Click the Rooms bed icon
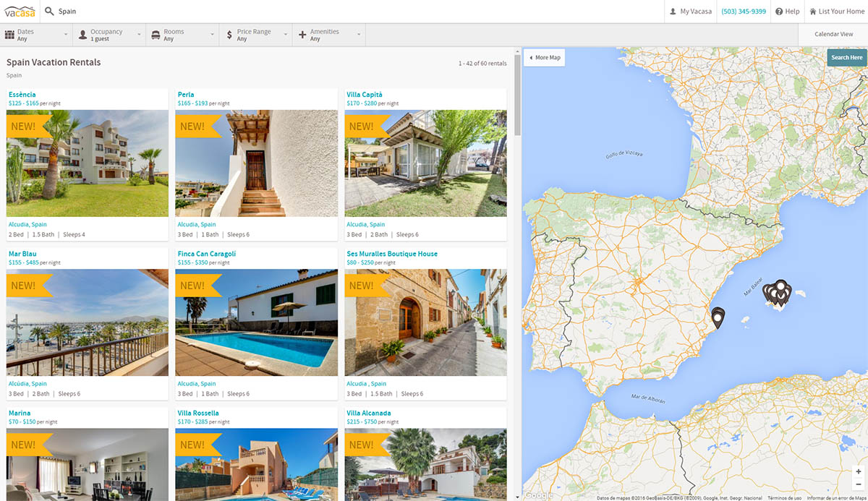The width and height of the screenshot is (868, 501). click(x=156, y=35)
